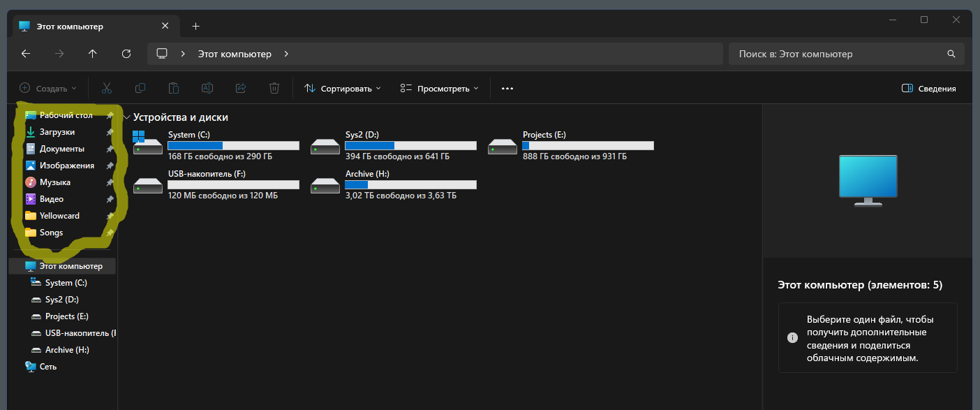Click the Delete trash icon
The image size is (980, 410).
274,88
